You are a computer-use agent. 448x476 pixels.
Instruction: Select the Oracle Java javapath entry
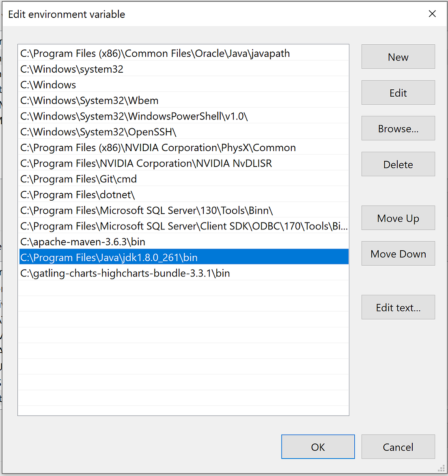pyautogui.click(x=154, y=53)
